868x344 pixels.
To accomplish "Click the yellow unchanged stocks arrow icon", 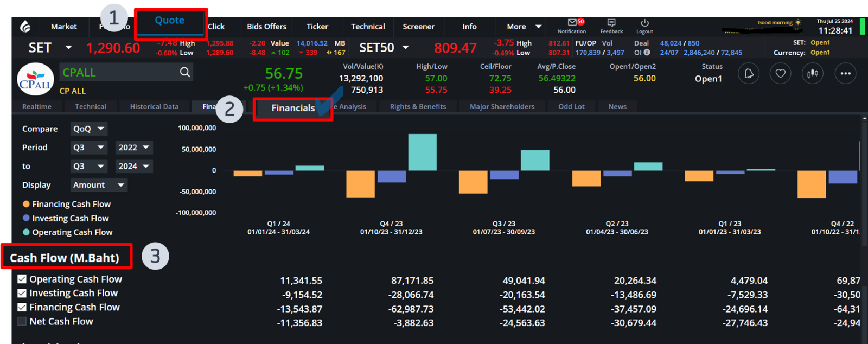I will click(x=329, y=53).
